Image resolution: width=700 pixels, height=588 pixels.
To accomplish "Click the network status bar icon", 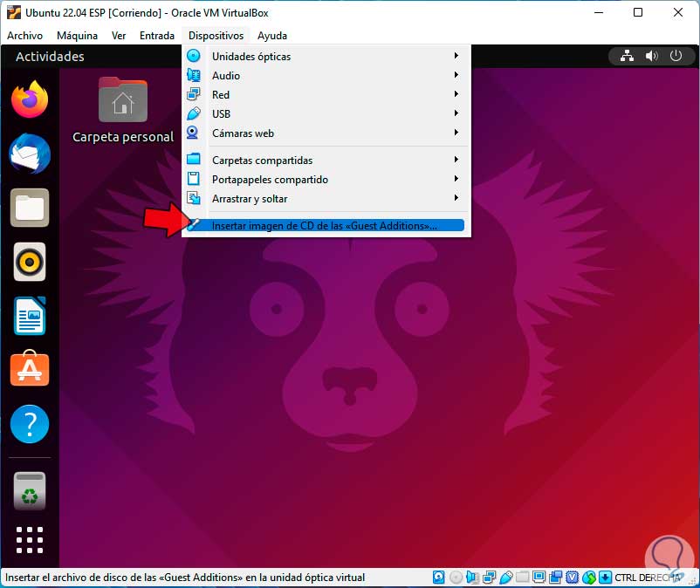I will (490, 578).
